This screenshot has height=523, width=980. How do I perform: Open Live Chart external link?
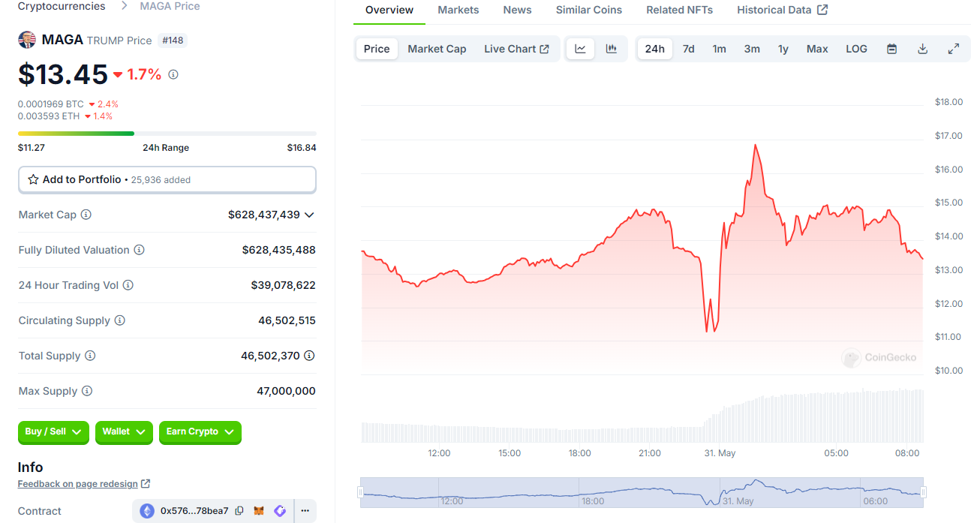516,49
